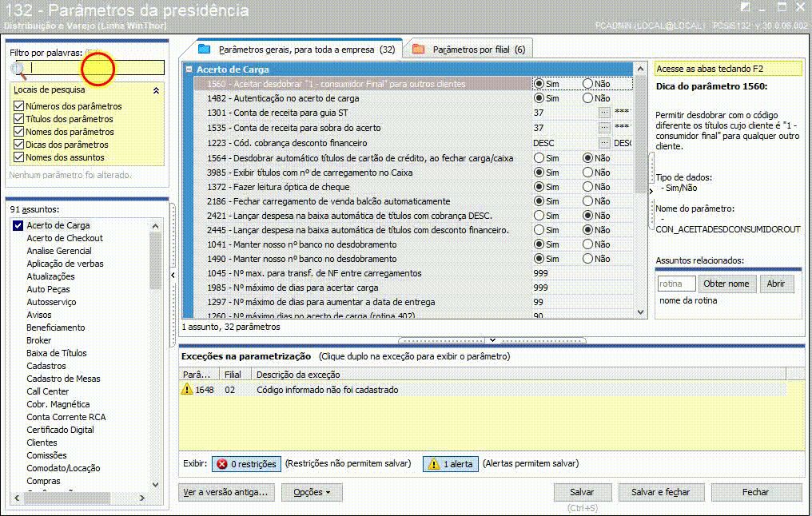Click lookup button for parameter 1535
Screen dimensions: 812x516
(604, 127)
